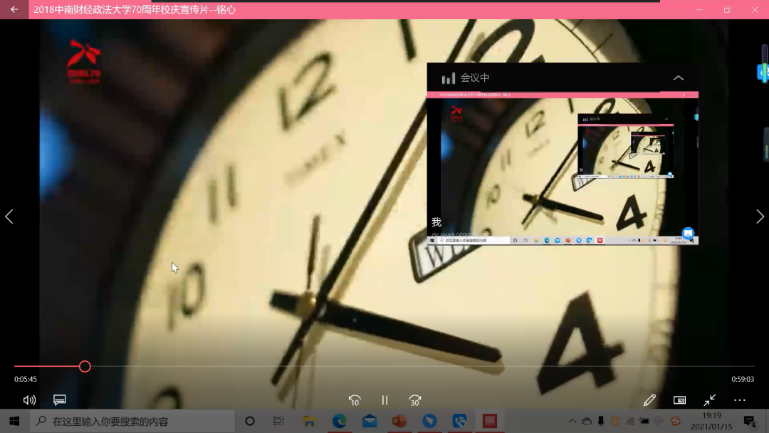
Task: Open Cortana from the taskbar
Action: pyautogui.click(x=250, y=421)
